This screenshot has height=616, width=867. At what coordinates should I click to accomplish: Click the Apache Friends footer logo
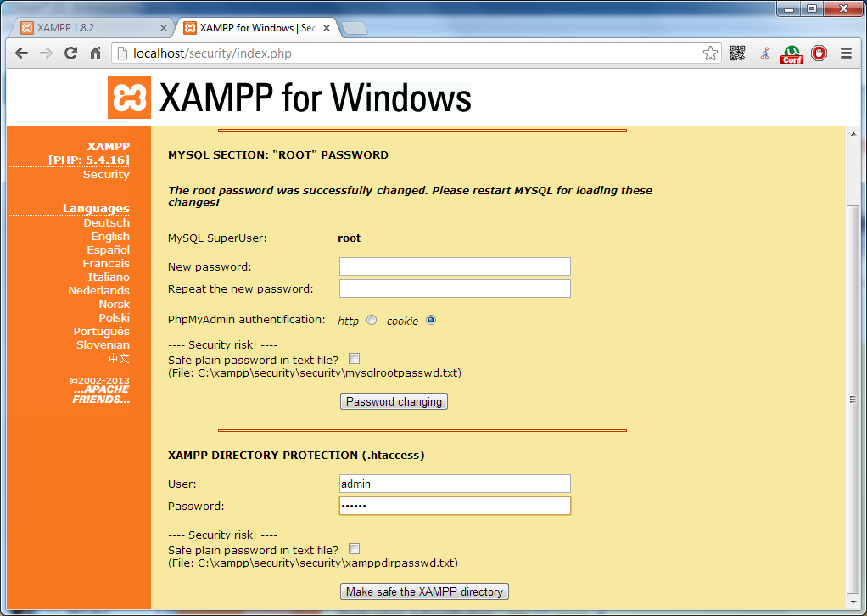point(101,395)
